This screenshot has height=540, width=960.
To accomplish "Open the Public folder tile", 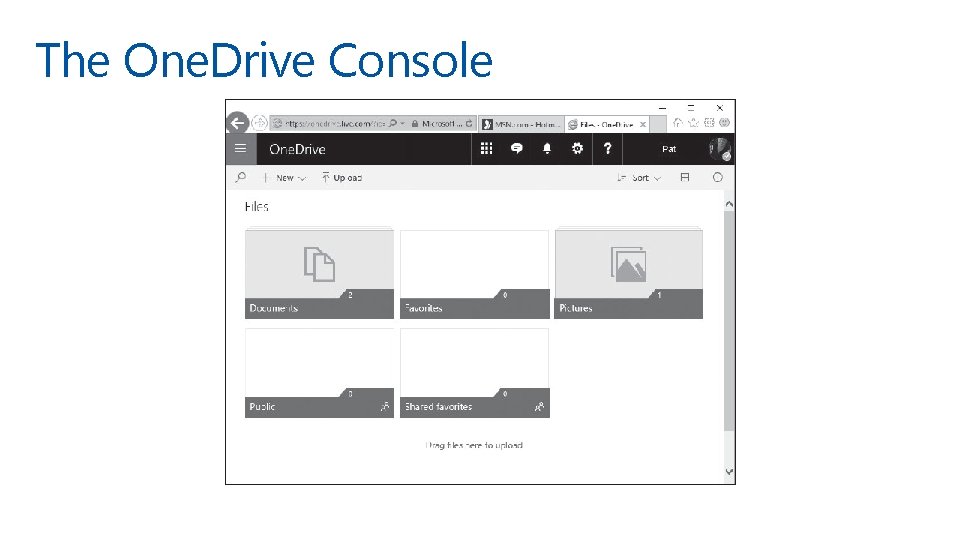I will [320, 373].
